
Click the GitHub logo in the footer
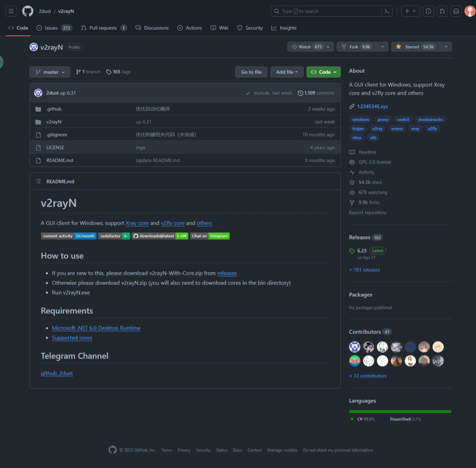point(112,450)
